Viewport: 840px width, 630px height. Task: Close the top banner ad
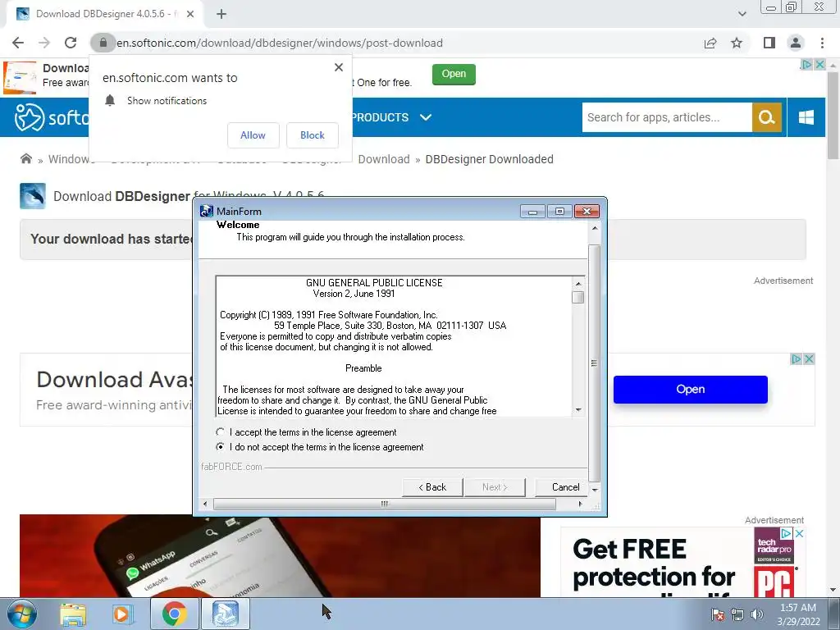tap(819, 64)
